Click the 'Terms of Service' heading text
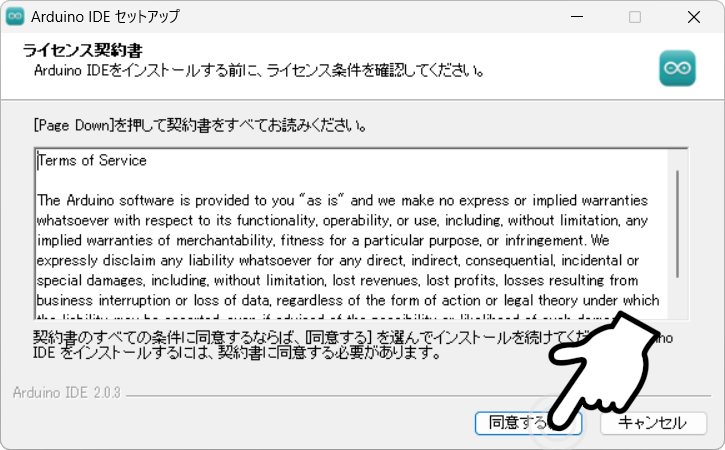 92,160
